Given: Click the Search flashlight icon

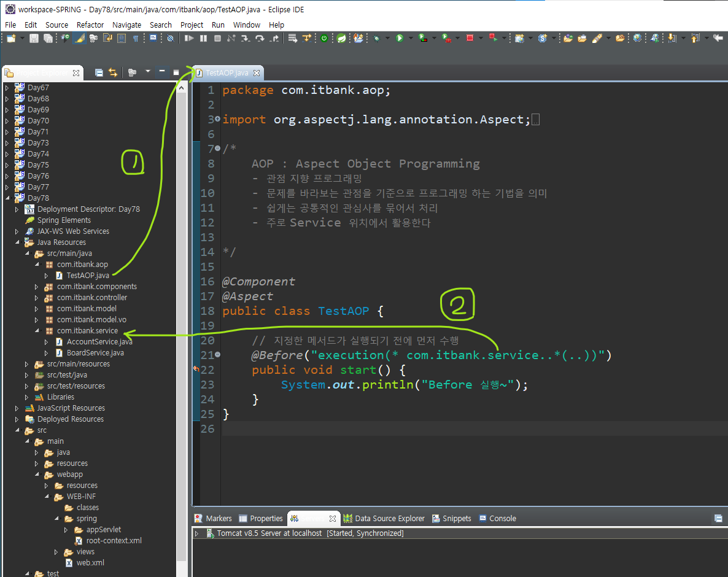Looking at the screenshot, I should pos(597,39).
